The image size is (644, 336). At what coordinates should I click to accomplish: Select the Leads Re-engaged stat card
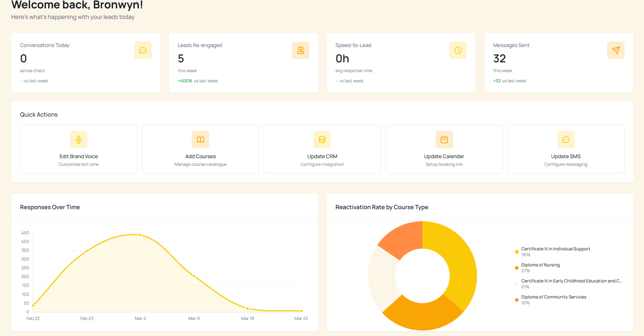point(243,63)
